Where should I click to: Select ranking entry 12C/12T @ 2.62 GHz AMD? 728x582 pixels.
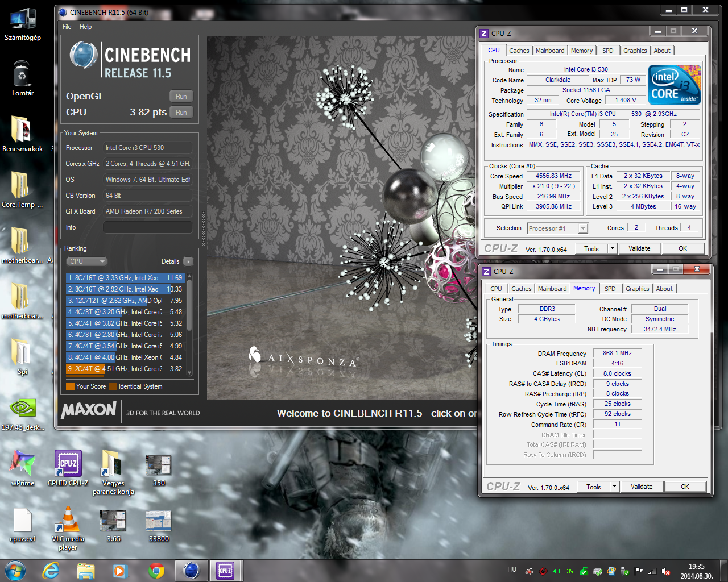(125, 301)
